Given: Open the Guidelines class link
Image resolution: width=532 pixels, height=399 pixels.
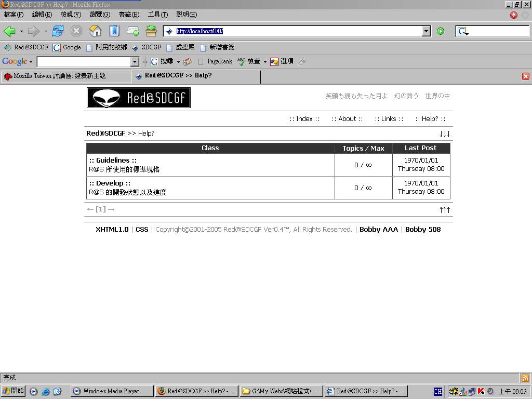Looking at the screenshot, I should pyautogui.click(x=113, y=161).
